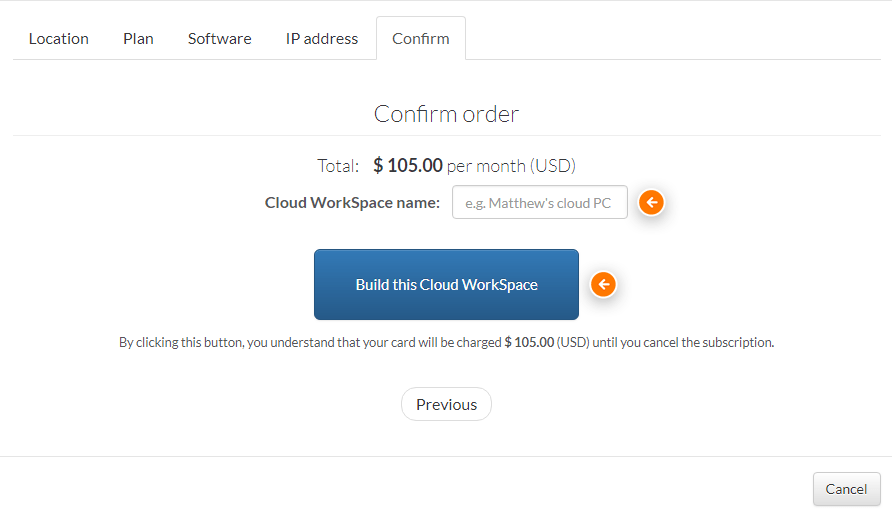892x517 pixels.
Task: Go to the Software tab
Action: click(x=220, y=39)
